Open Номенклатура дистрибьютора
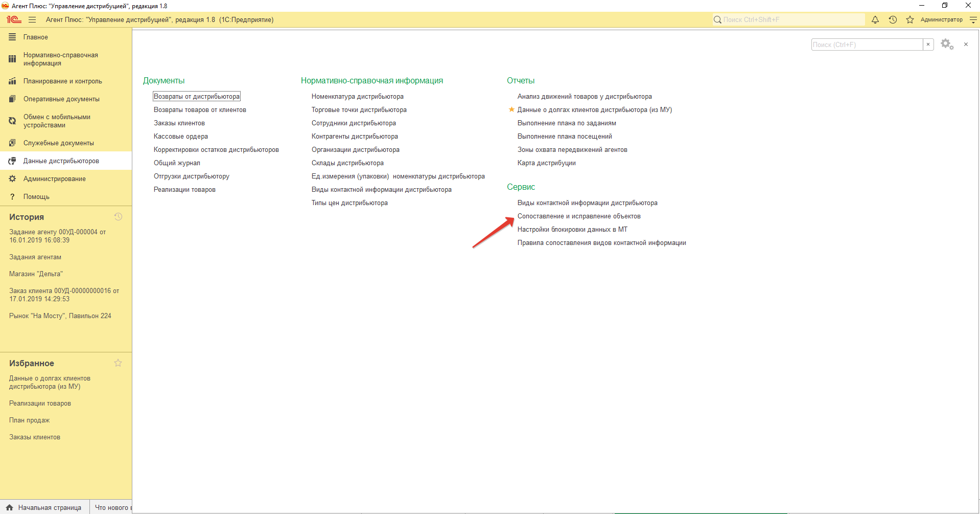 pyautogui.click(x=358, y=96)
